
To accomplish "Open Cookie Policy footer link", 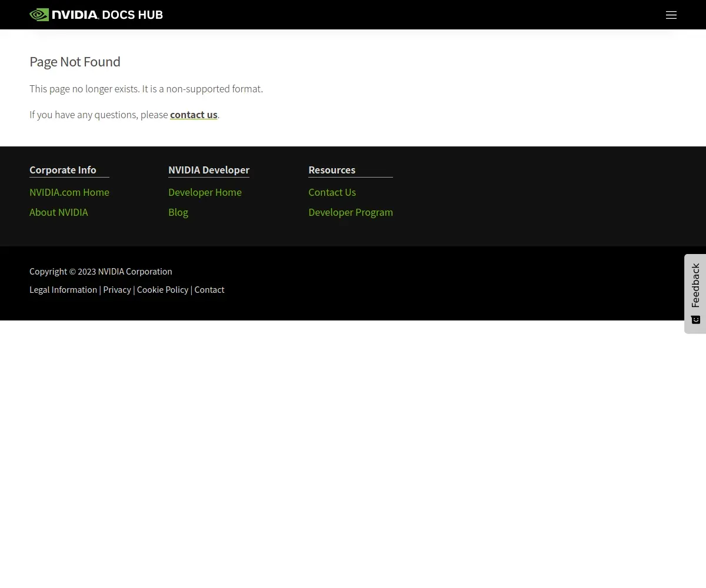I will [162, 290].
